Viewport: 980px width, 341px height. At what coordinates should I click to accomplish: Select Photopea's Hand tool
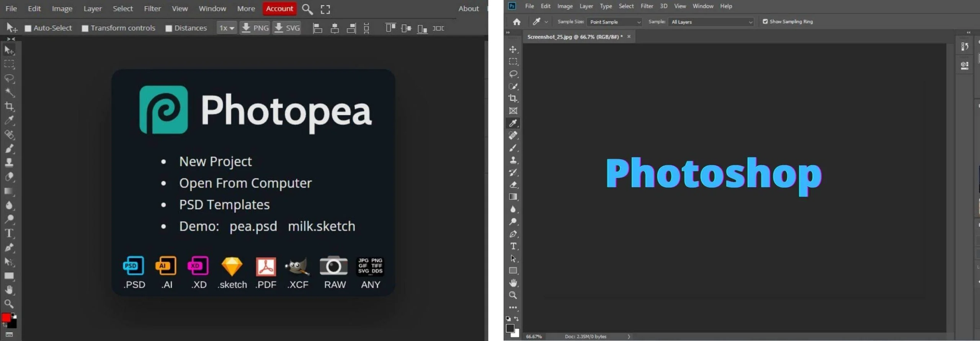point(9,290)
